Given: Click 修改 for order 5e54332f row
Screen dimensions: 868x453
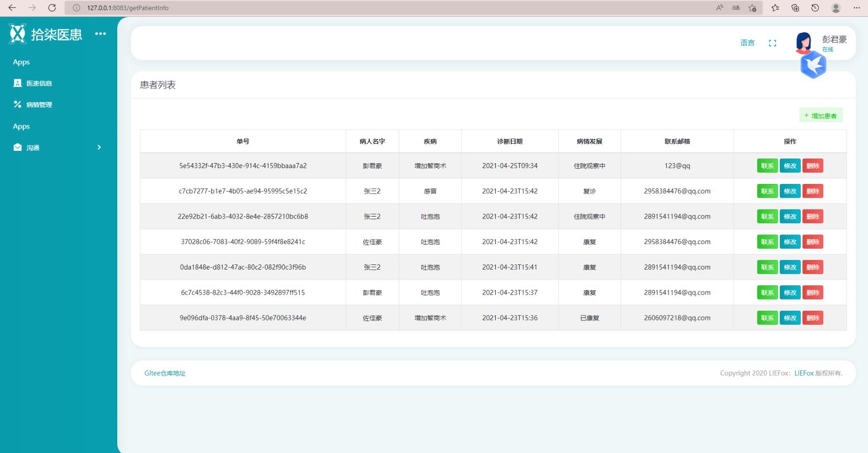Looking at the screenshot, I should coord(790,166).
